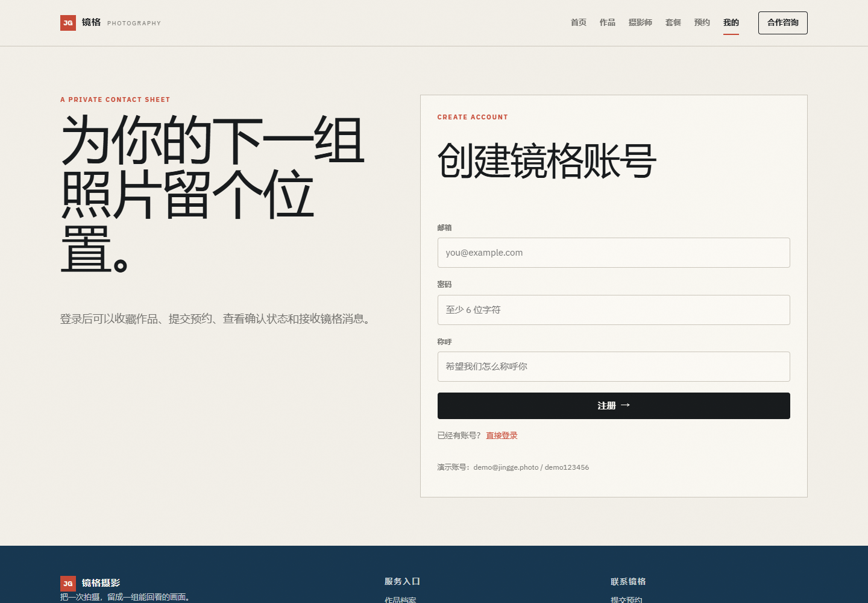Select the 预约 nav item

click(x=702, y=22)
